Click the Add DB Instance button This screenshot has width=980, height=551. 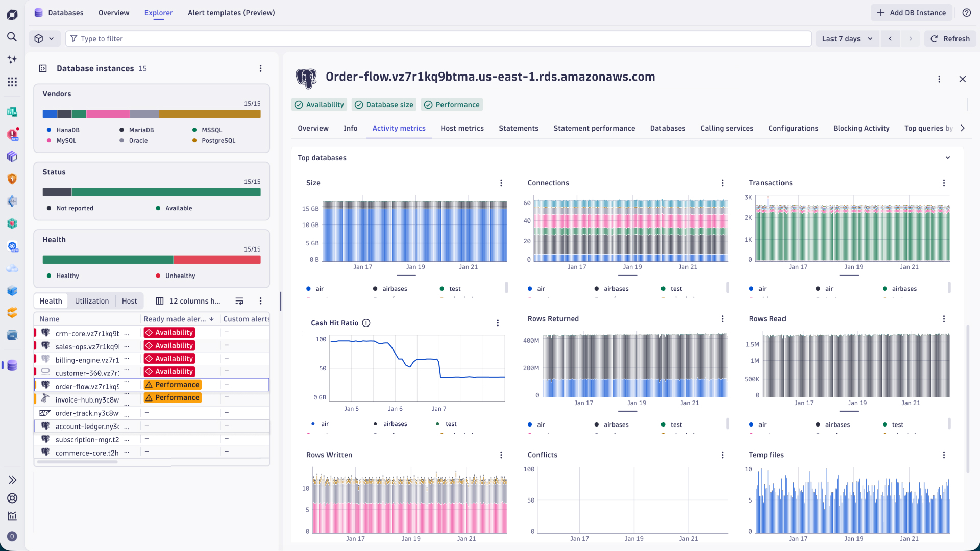[x=912, y=12]
